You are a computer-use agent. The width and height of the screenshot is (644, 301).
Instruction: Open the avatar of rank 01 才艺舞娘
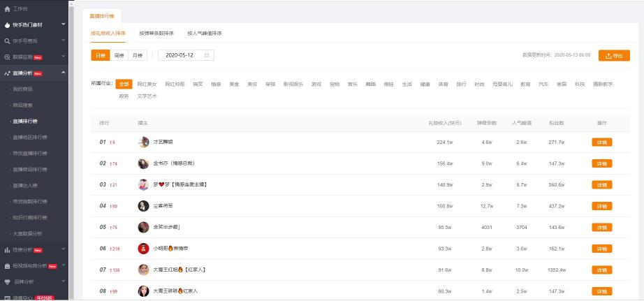point(143,142)
